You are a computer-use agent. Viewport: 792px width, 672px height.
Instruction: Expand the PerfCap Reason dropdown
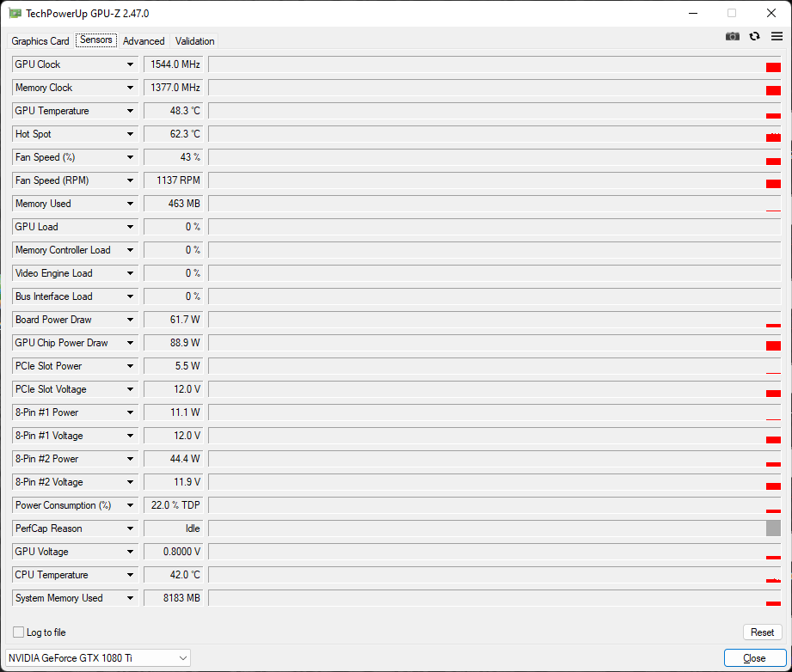[130, 528]
